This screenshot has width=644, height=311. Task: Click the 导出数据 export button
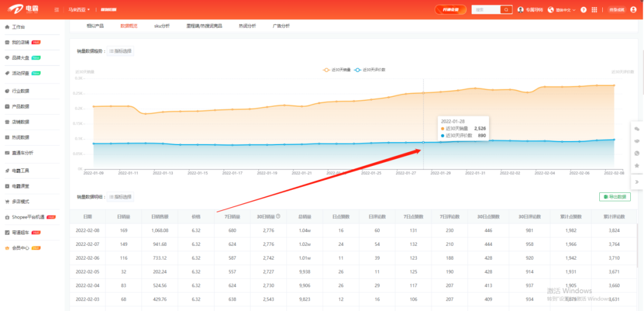point(614,197)
